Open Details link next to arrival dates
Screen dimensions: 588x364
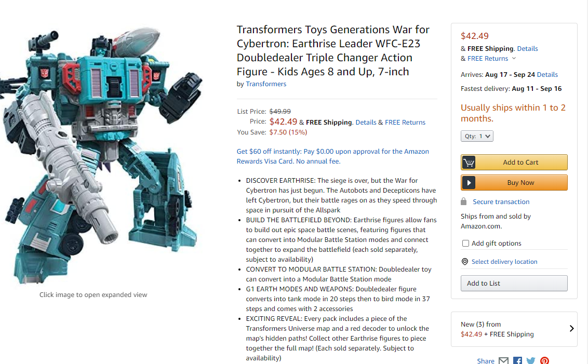tap(547, 75)
